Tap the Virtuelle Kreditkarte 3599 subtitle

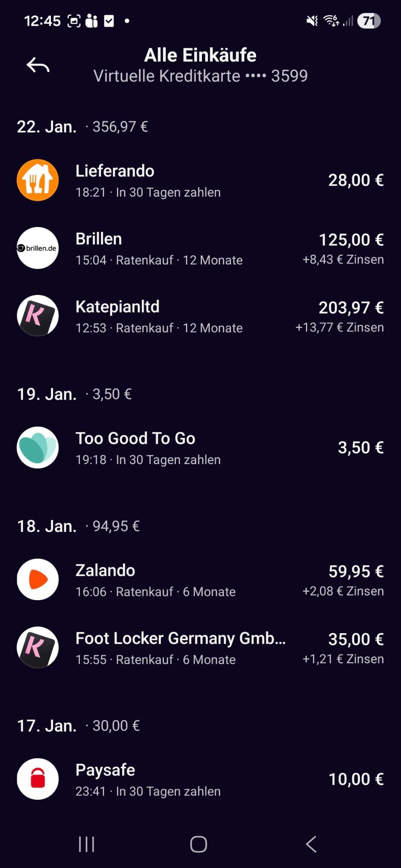tap(200, 76)
